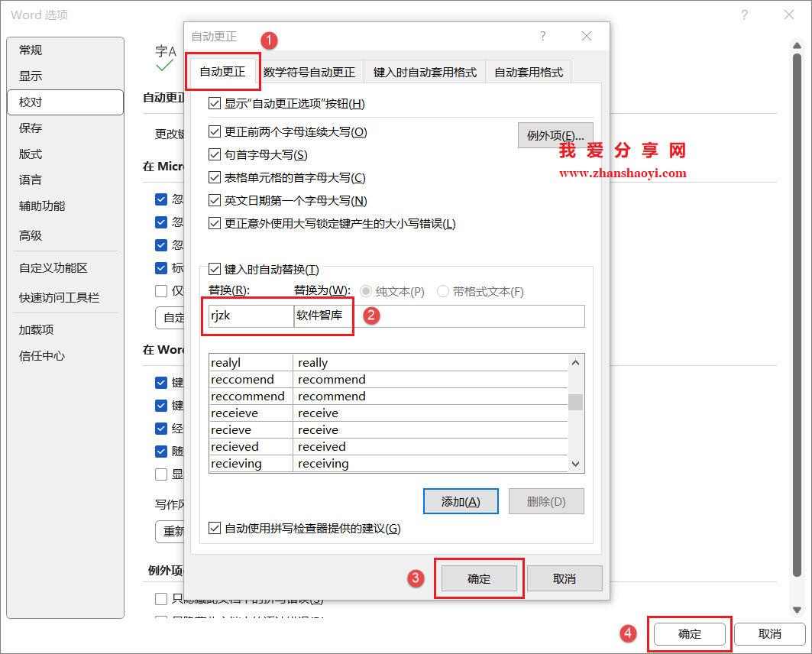The height and width of the screenshot is (654, 812).
Task: Select the receieve list entry
Action: click(388, 413)
